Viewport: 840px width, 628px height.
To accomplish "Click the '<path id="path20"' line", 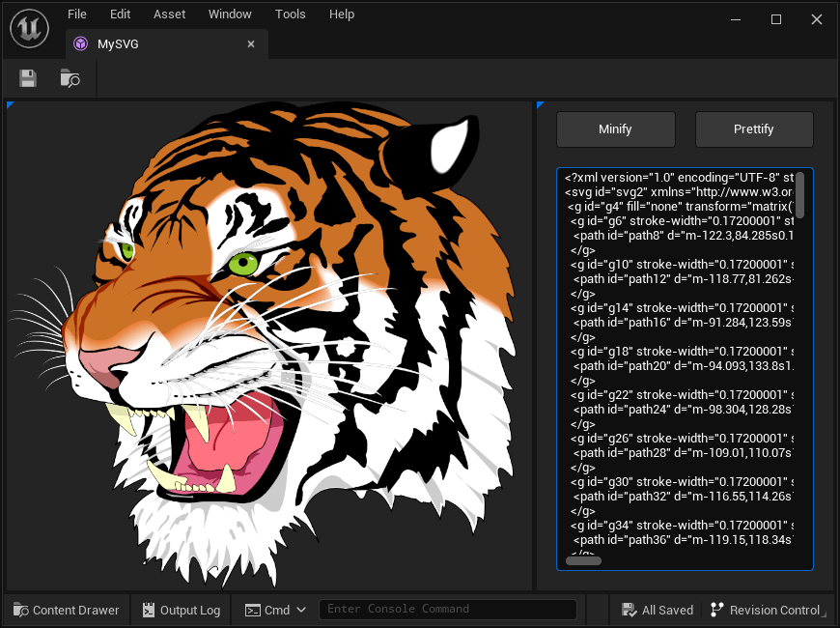I will [x=683, y=366].
